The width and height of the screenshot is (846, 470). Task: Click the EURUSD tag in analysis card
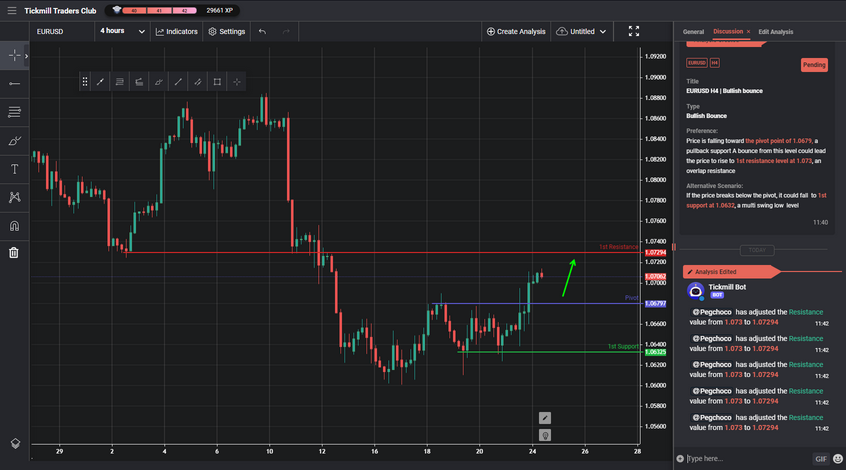click(697, 63)
